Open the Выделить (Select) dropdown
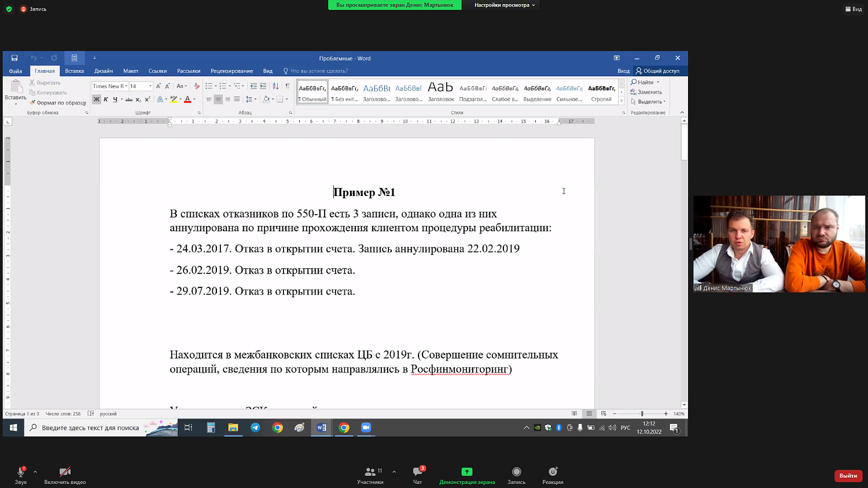Image resolution: width=868 pixels, height=488 pixels. 649,102
